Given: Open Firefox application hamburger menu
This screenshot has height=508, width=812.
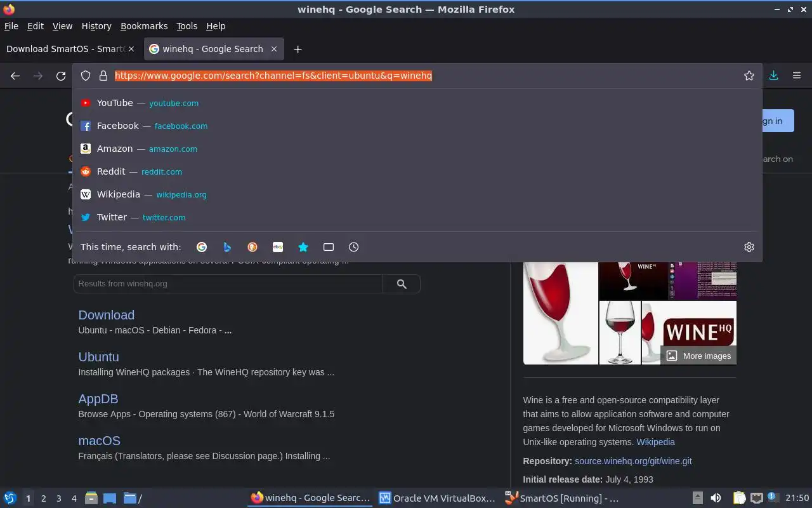Looking at the screenshot, I should pos(797,76).
